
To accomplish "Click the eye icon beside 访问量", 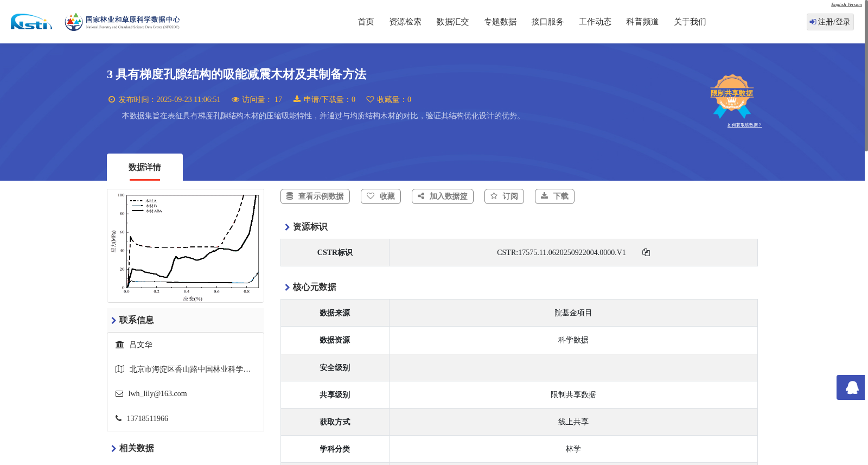I will (x=235, y=99).
